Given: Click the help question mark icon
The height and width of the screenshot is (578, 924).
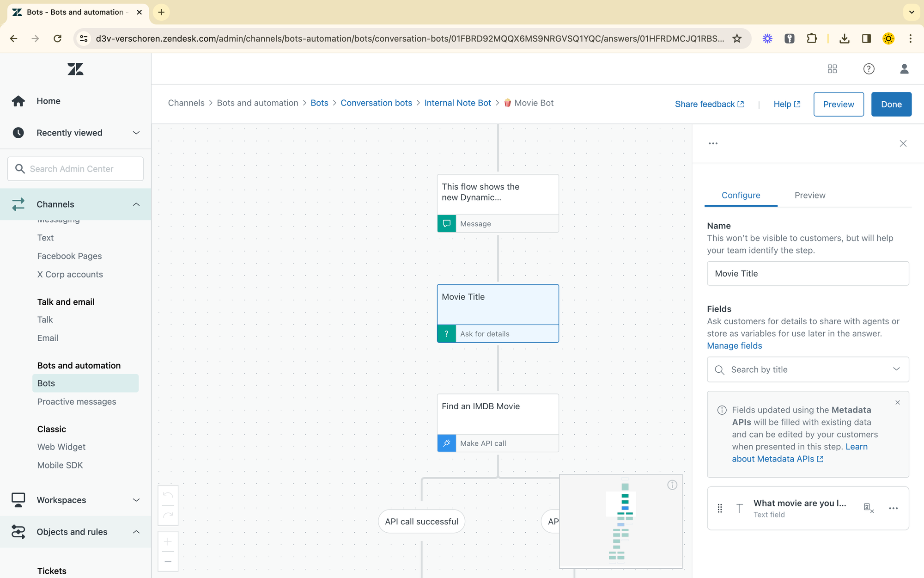Looking at the screenshot, I should (869, 69).
